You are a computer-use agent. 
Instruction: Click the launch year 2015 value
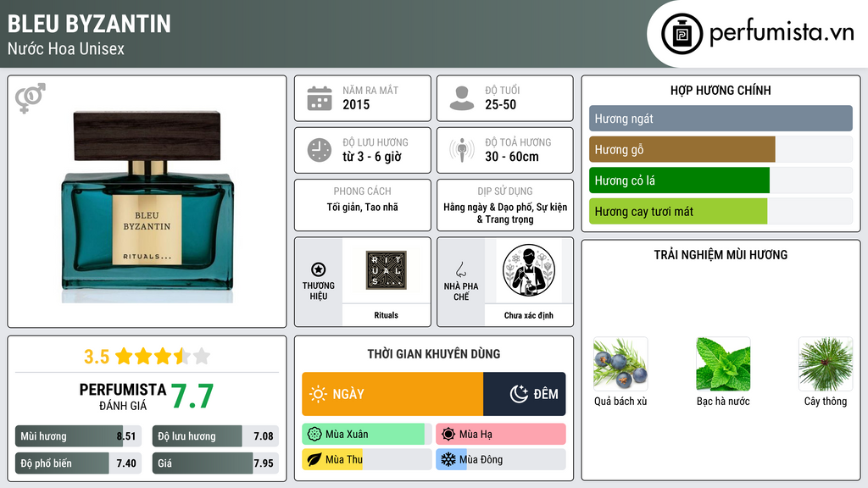click(356, 104)
